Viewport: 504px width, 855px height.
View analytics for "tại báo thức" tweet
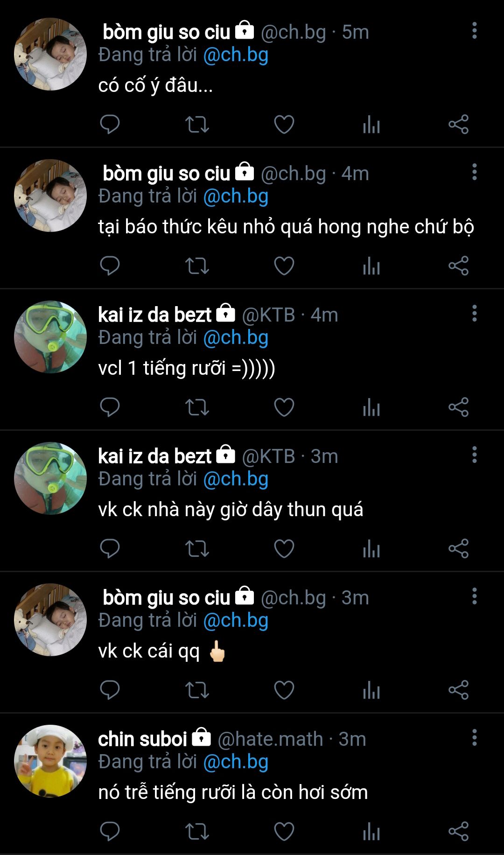371,266
